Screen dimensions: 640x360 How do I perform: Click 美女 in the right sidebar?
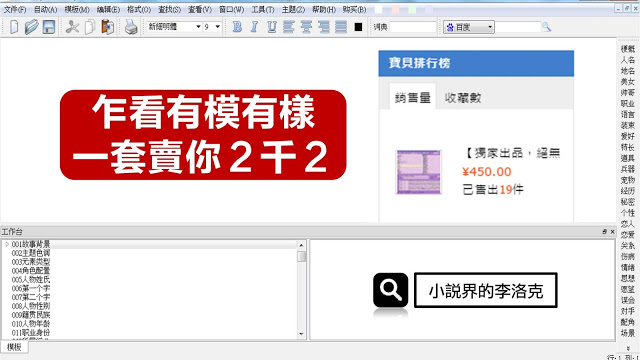click(x=628, y=82)
